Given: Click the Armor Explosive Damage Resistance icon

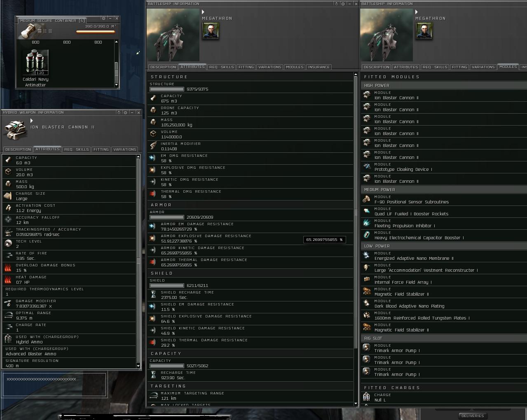Looking at the screenshot, I should coord(153,238).
